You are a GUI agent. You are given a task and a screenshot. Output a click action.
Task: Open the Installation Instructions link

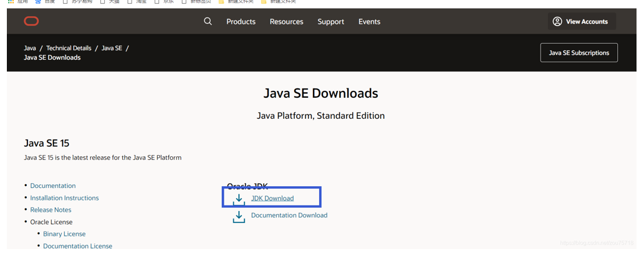point(64,198)
